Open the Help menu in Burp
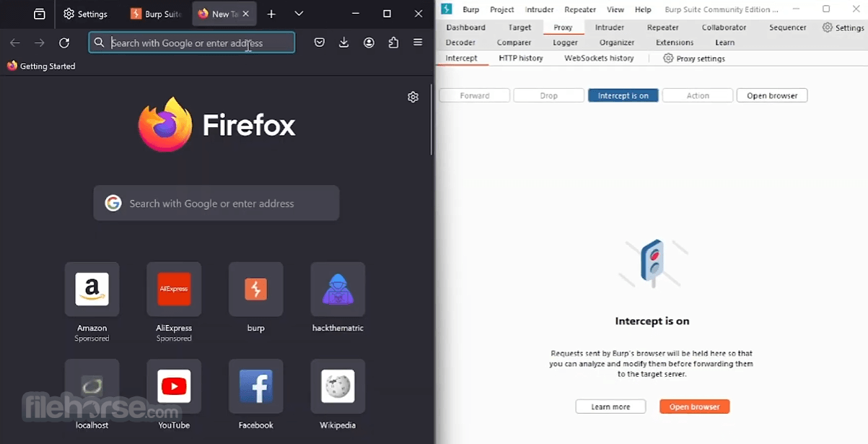 pos(643,9)
